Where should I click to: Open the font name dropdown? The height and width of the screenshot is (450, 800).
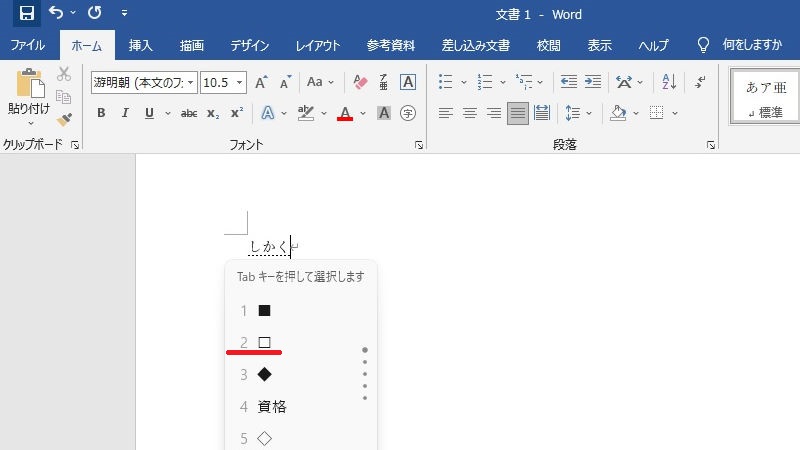coord(191,82)
